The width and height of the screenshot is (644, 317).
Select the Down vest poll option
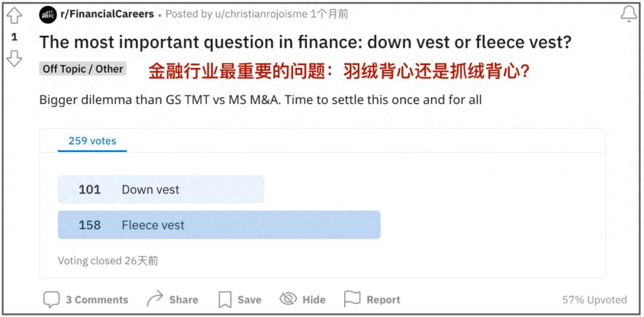pyautogui.click(x=160, y=189)
